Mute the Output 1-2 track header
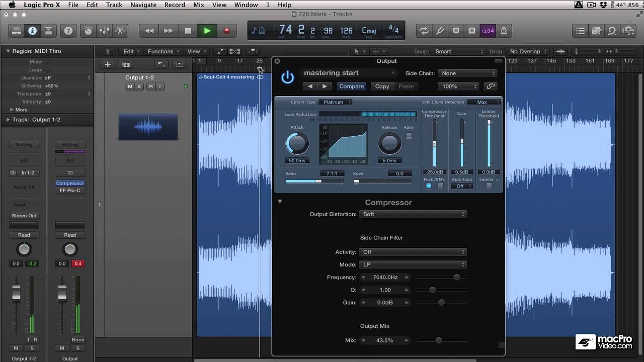This screenshot has height=362, width=644. (x=130, y=86)
